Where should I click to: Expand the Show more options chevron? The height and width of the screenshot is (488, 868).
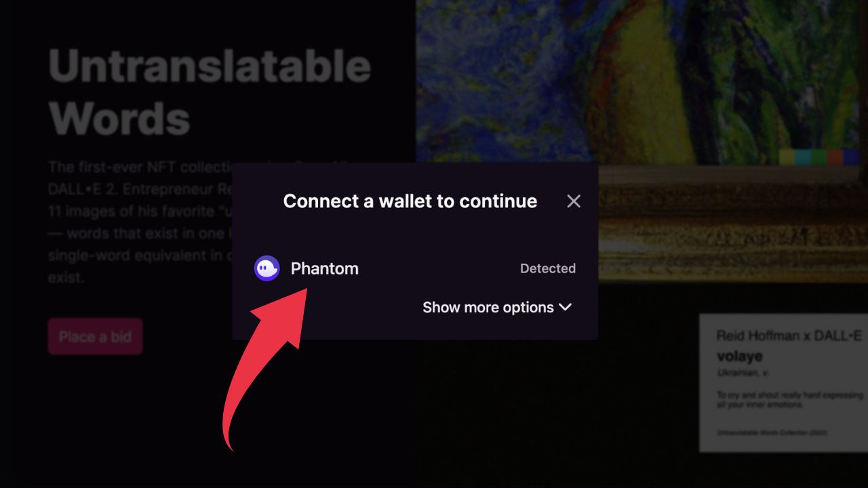pos(565,308)
